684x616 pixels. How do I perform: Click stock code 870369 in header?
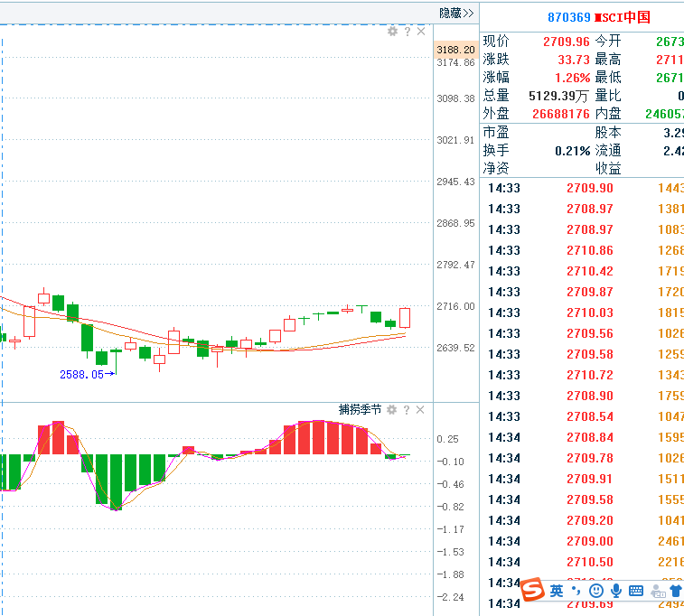[x=569, y=17]
